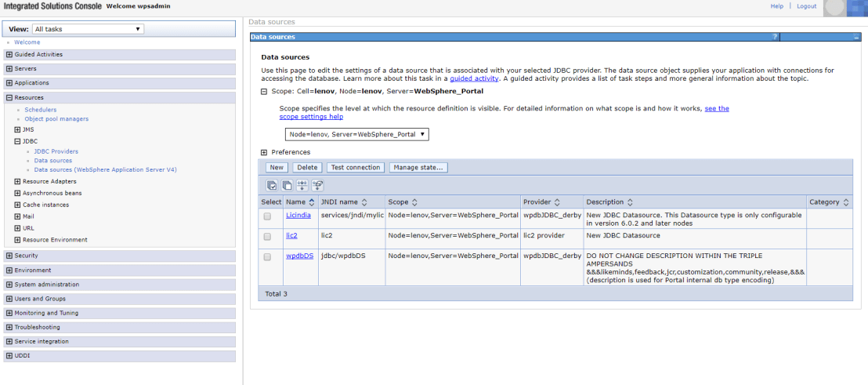The width and height of the screenshot is (868, 385).
Task: Open the scope dropdown Node=lenov, Server=WebSphere_Portal
Action: [356, 134]
